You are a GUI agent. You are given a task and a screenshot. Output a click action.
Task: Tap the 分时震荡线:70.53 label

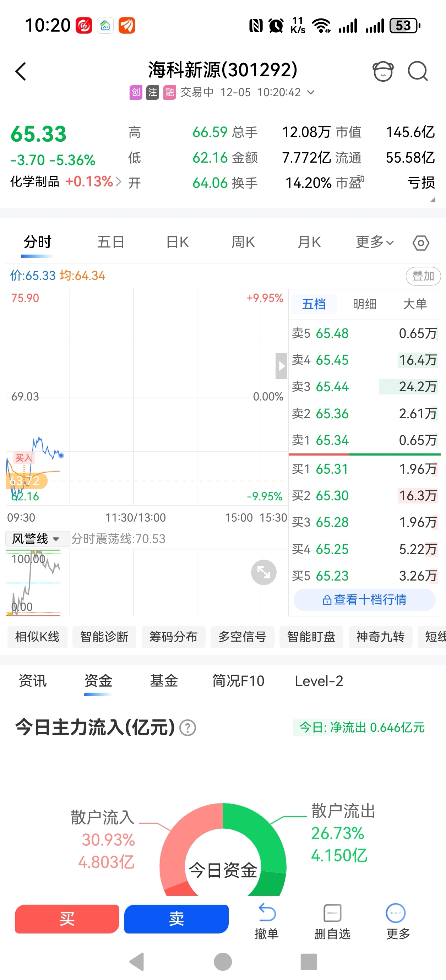118,539
